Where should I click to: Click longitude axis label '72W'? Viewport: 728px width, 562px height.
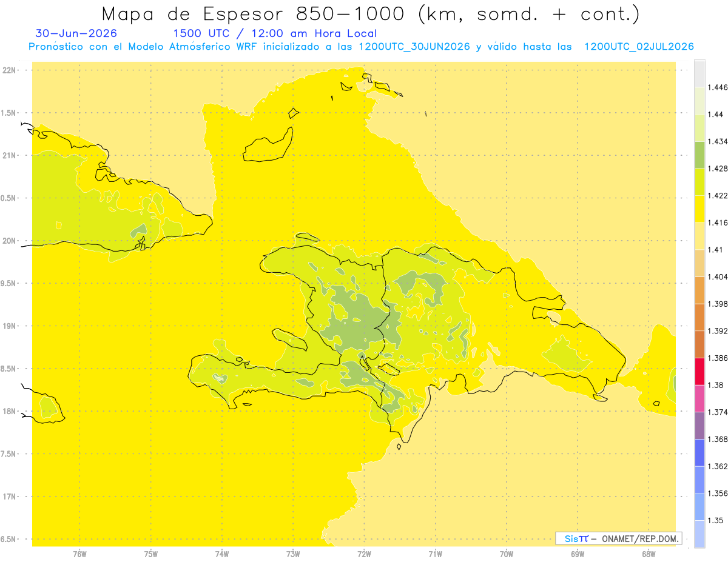point(364,554)
